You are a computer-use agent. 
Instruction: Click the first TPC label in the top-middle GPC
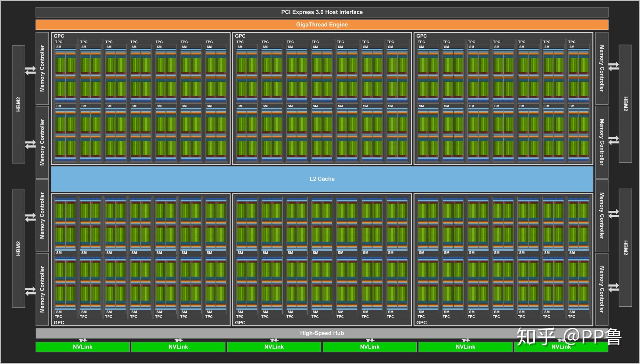[240, 42]
